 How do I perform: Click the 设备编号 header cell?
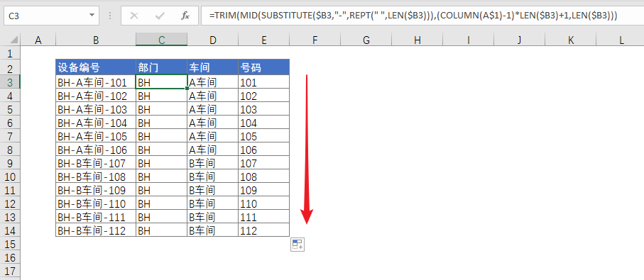[x=96, y=67]
